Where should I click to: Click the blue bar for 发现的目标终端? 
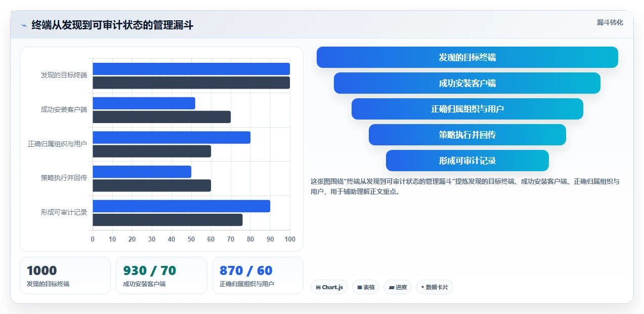coord(191,69)
